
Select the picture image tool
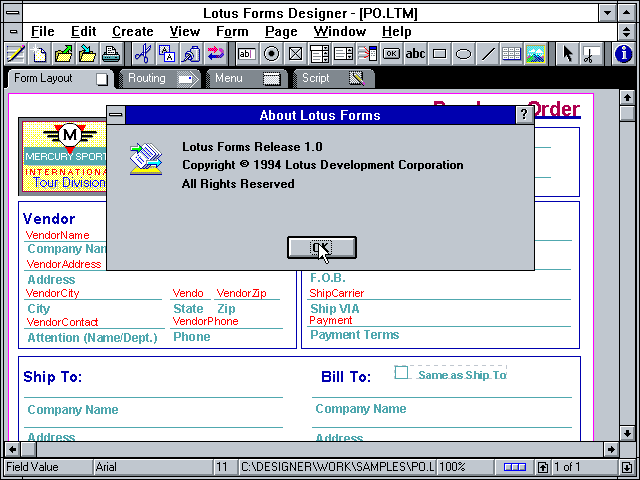tap(536, 54)
